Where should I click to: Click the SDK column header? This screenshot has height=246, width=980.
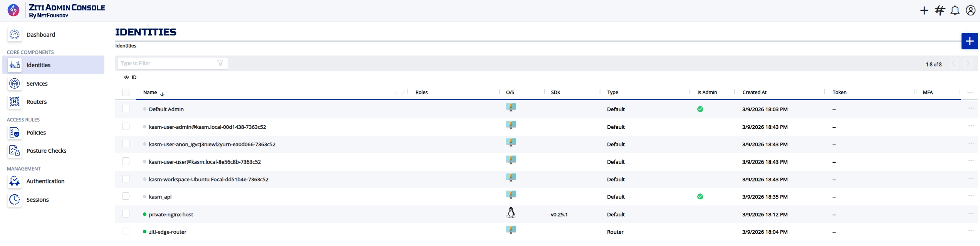tap(555, 93)
